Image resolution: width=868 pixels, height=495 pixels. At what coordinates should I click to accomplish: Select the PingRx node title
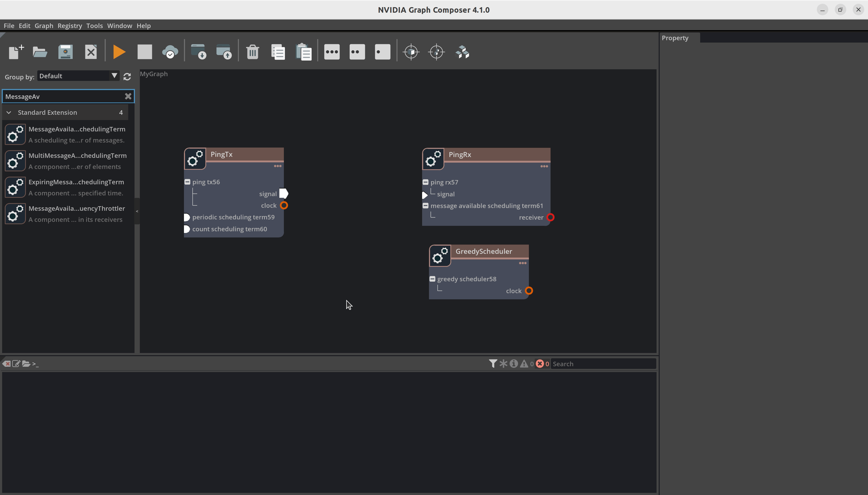tap(460, 155)
